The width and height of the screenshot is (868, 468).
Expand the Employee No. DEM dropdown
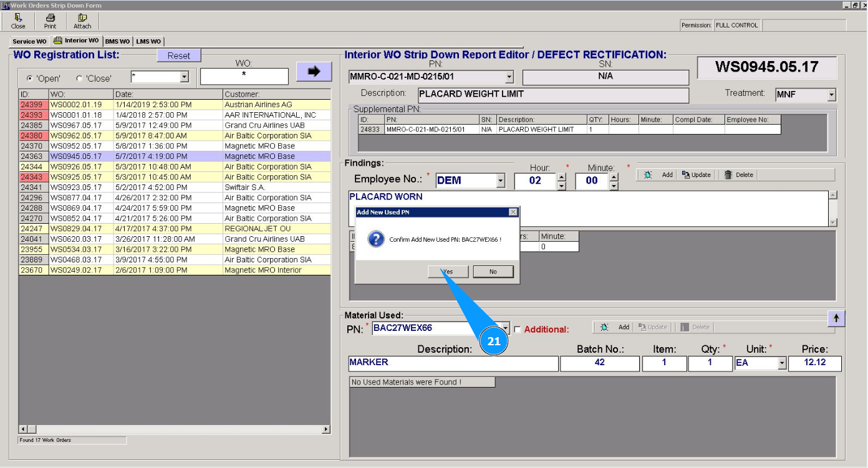click(x=500, y=181)
